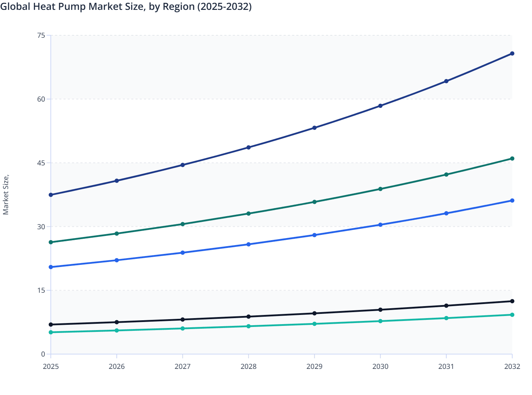Click the 45 gridline label
Screen dimensions: 532x395
(42, 163)
